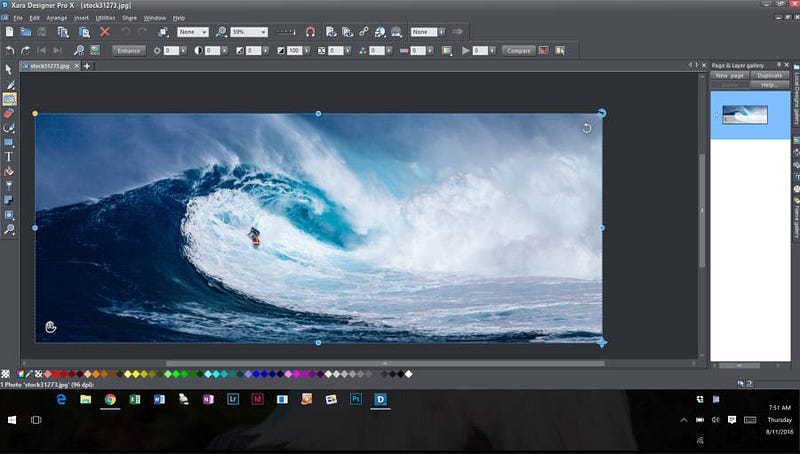This screenshot has width=800, height=454.
Task: Click the contrast value arrow
Action: [224, 51]
